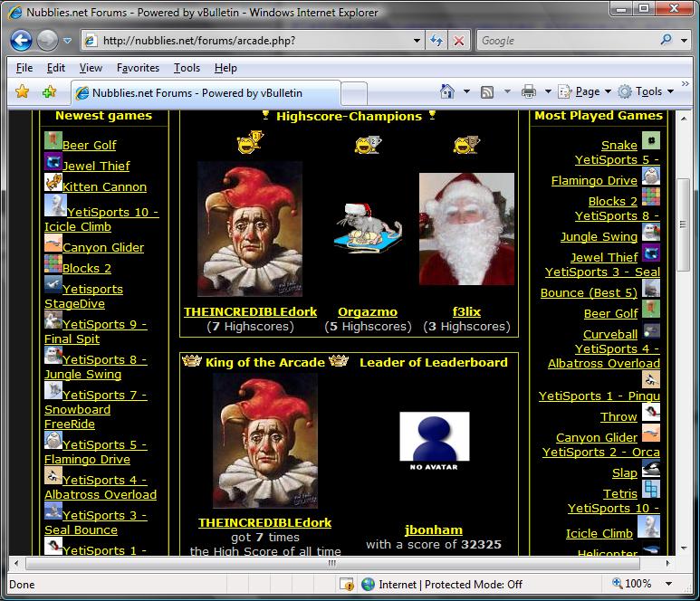Open the Favorites menu

138,68
